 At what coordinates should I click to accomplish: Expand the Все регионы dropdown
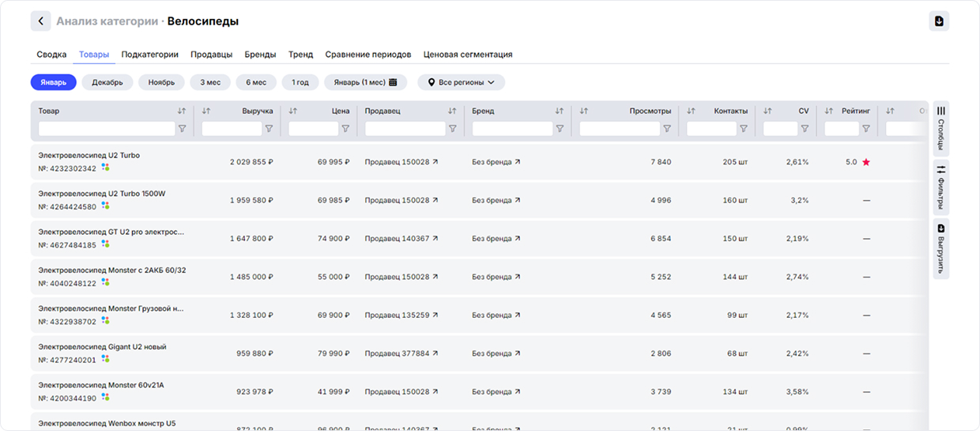click(461, 82)
